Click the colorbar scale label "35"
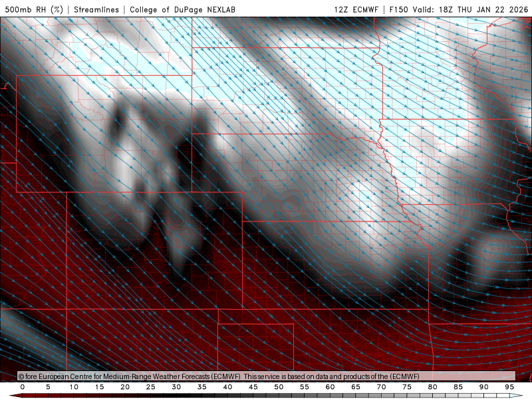 pyautogui.click(x=202, y=387)
